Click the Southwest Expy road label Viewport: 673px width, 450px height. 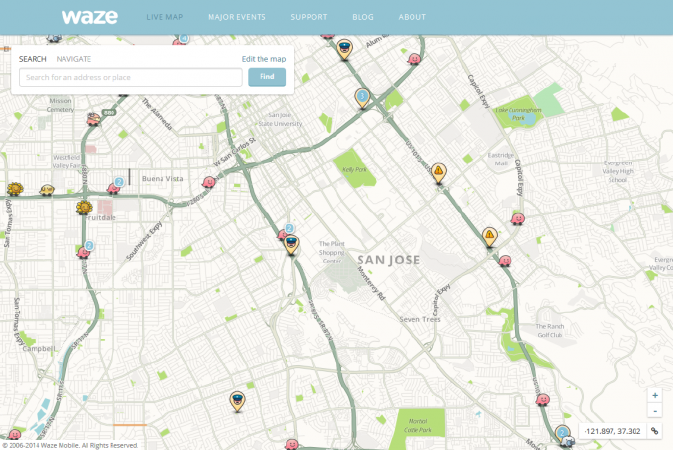click(144, 241)
